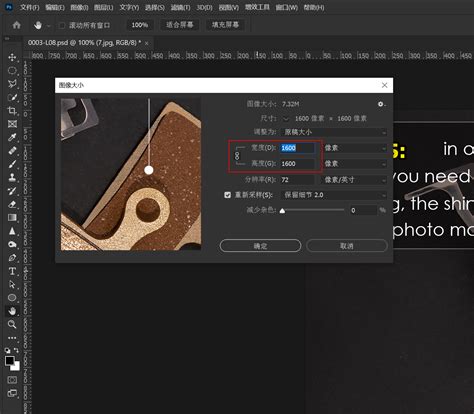
Task: Open the 编辑(E) menu
Action: (x=55, y=7)
